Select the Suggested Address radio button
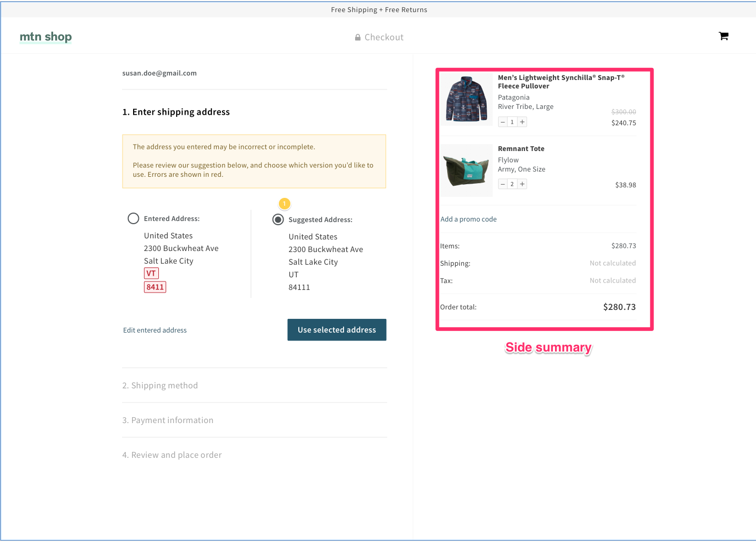The height and width of the screenshot is (542, 756). 278,219
